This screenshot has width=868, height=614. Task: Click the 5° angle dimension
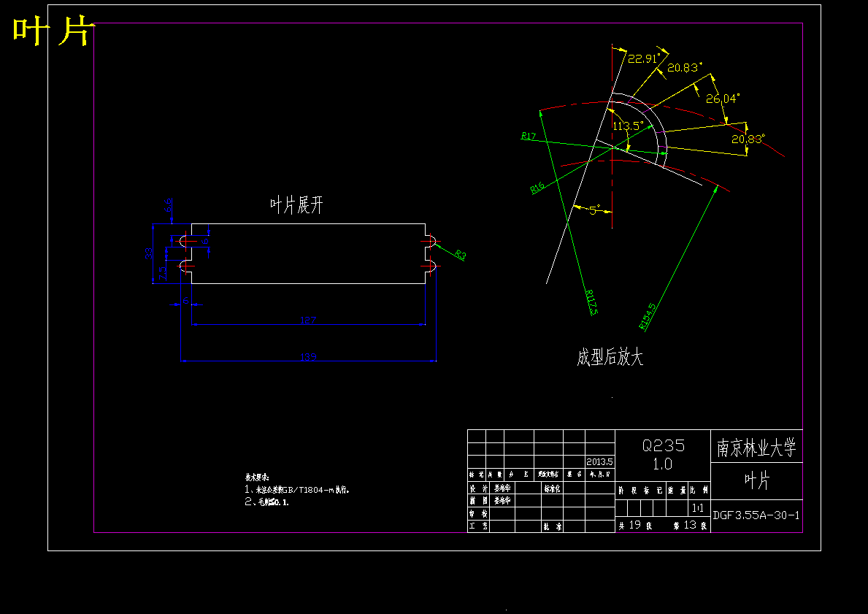(594, 210)
